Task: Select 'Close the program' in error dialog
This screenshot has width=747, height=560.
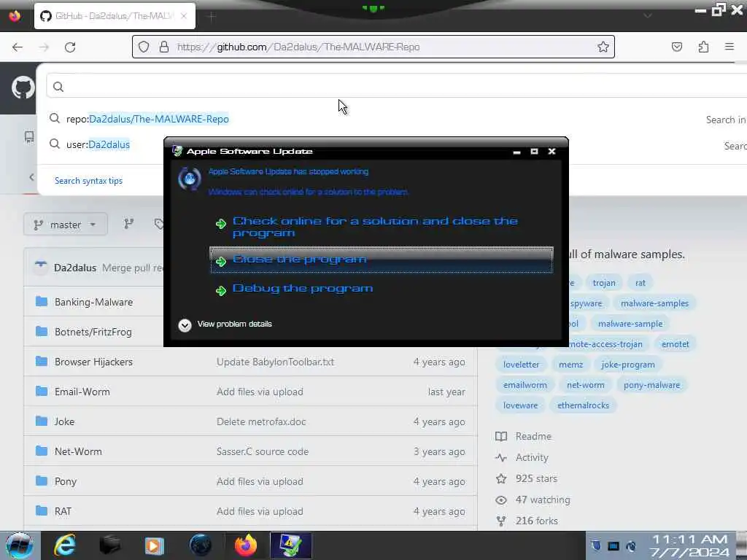Action: tap(381, 260)
